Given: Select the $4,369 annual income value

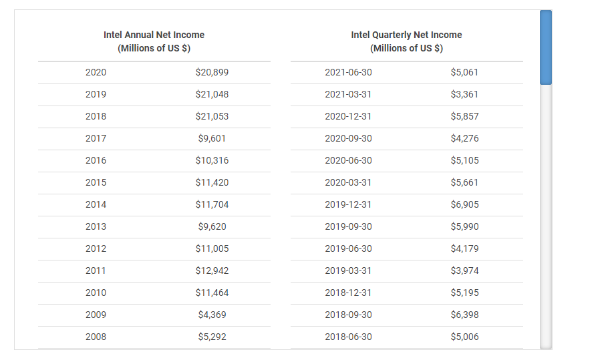Looking at the screenshot, I should tap(212, 315).
